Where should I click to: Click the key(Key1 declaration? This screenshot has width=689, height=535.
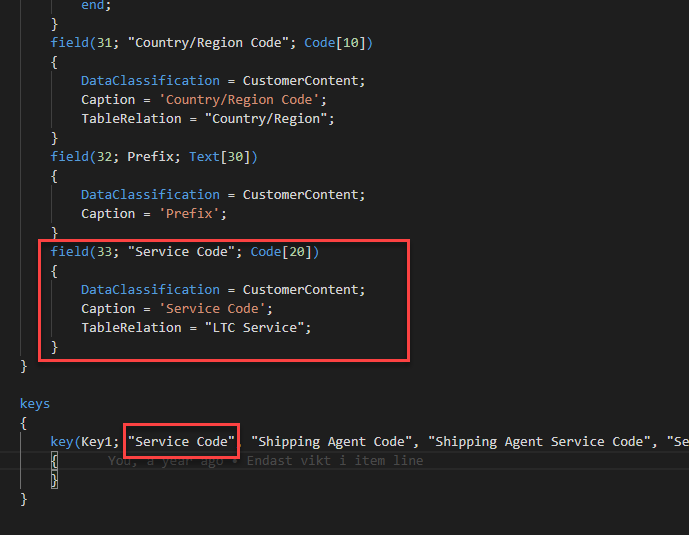click(x=84, y=441)
